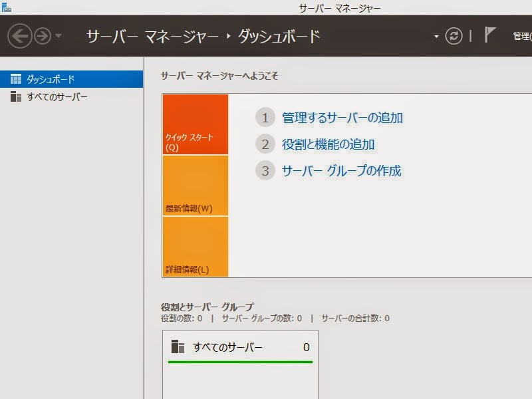
Task: Click the server count 0 in tile
Action: pos(307,347)
